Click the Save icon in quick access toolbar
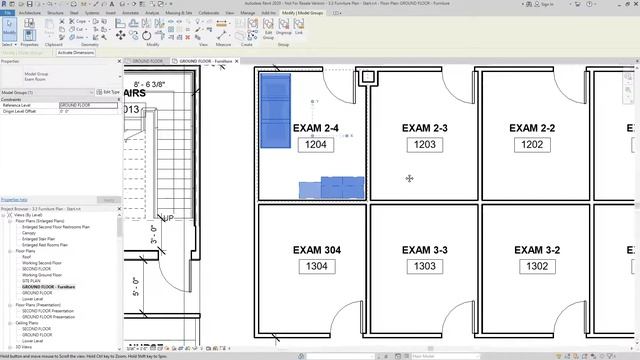The image size is (640, 360). pos(29,4)
